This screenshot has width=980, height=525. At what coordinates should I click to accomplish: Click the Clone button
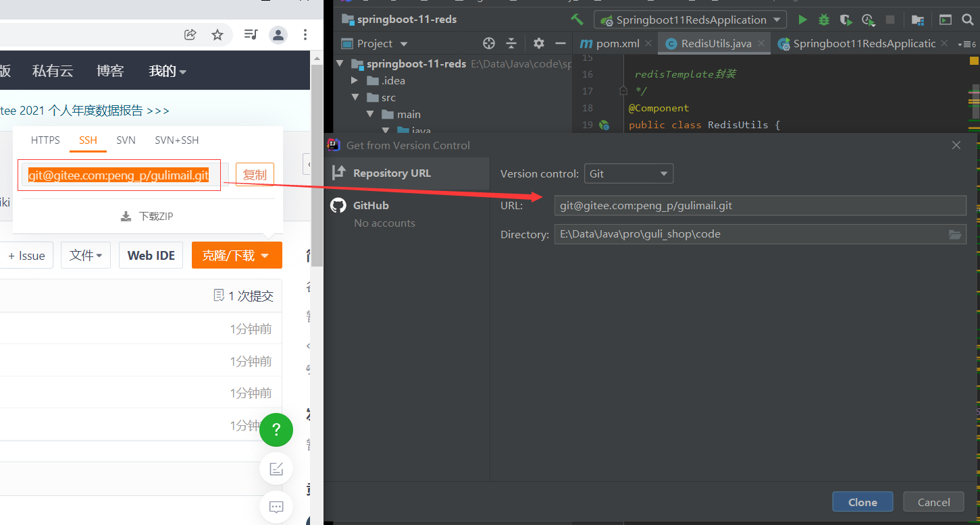862,501
